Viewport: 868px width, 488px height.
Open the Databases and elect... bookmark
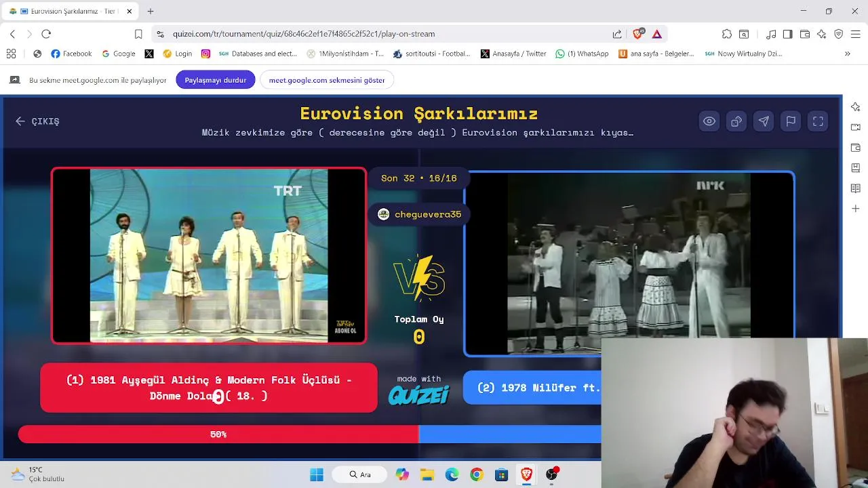(258, 54)
